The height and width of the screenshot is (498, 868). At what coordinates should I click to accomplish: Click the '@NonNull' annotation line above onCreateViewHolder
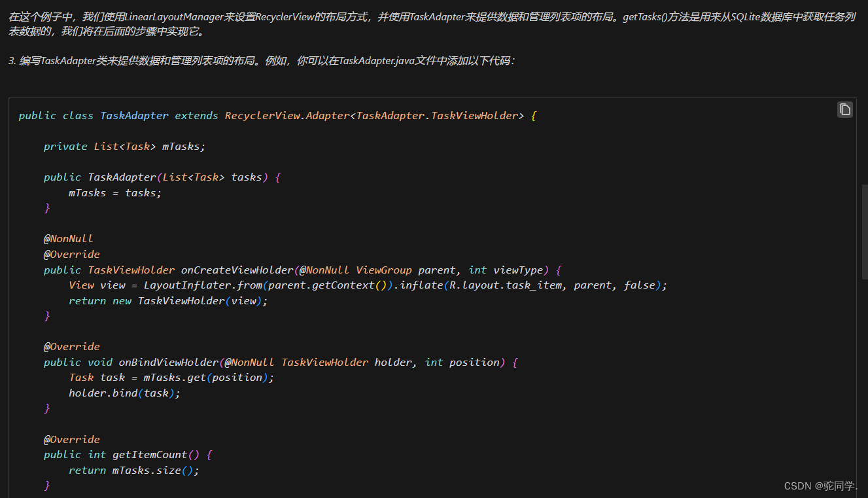coord(69,239)
